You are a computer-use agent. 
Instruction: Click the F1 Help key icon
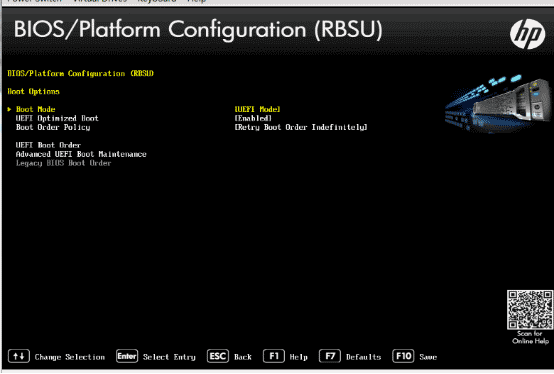(274, 356)
